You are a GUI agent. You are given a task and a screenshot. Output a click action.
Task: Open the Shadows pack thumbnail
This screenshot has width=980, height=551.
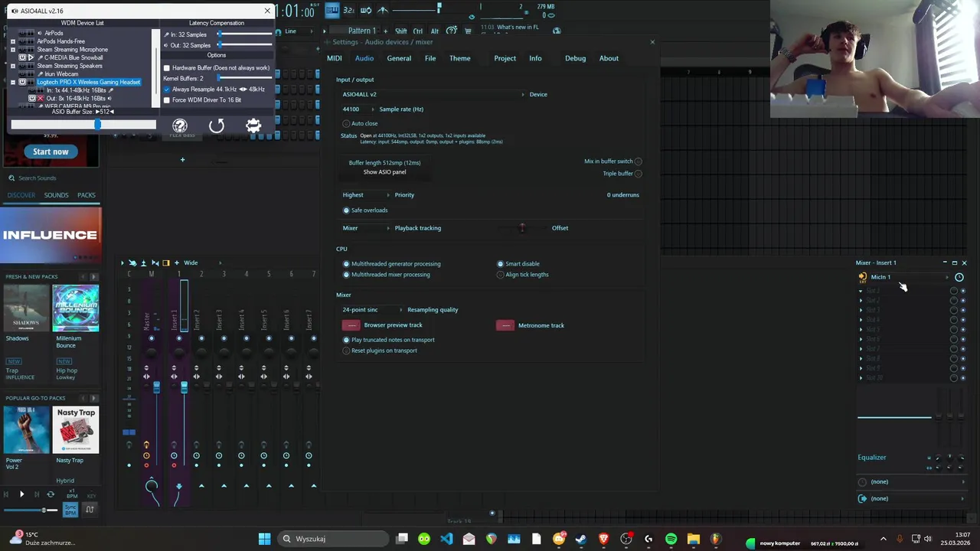click(27, 308)
